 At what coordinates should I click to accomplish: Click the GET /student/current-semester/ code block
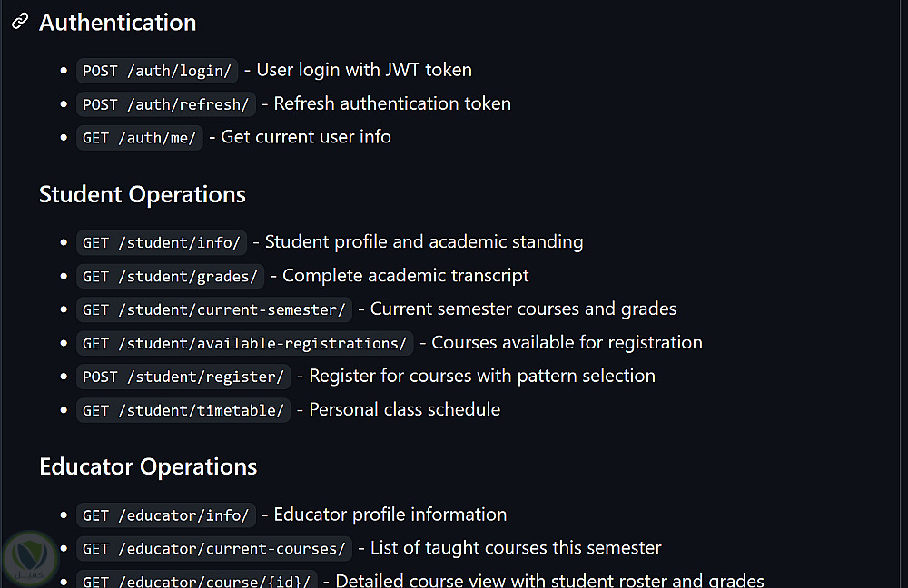click(x=214, y=309)
